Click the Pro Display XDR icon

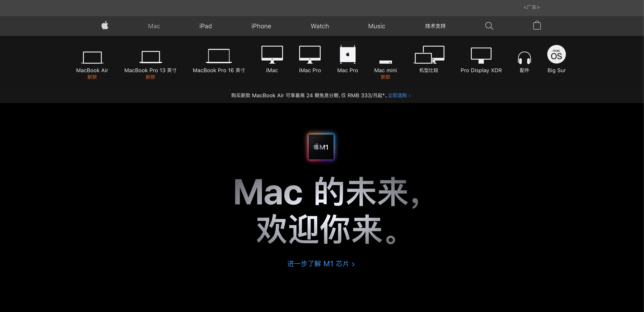tap(481, 55)
